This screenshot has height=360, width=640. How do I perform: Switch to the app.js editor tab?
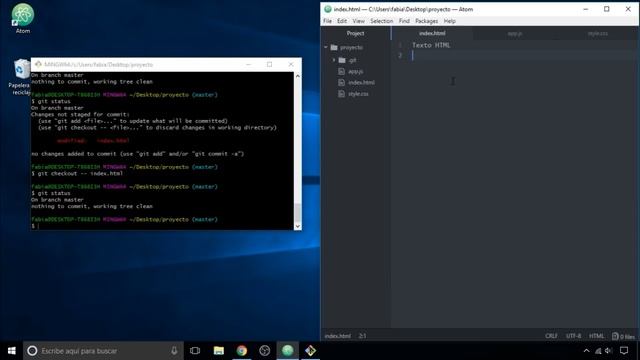coord(515,33)
